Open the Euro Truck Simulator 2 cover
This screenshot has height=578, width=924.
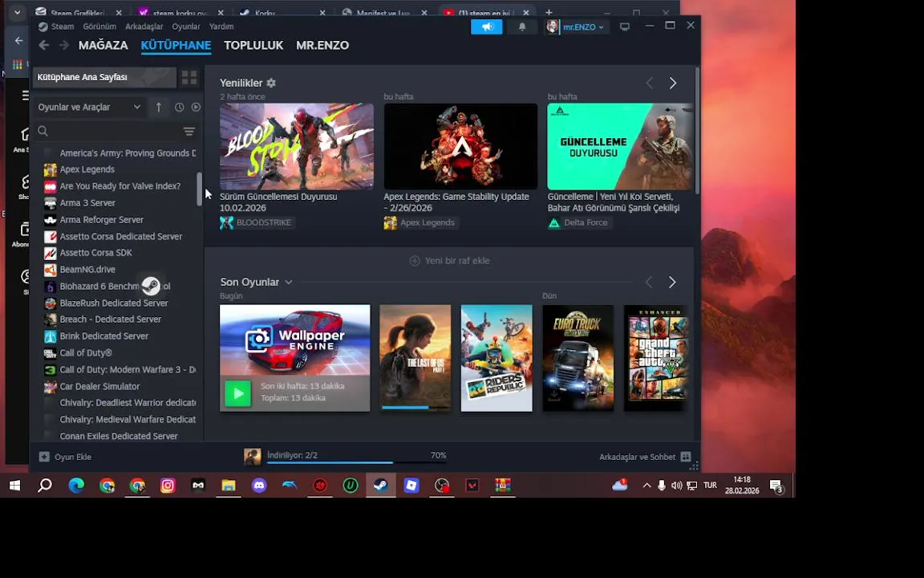[x=578, y=357]
